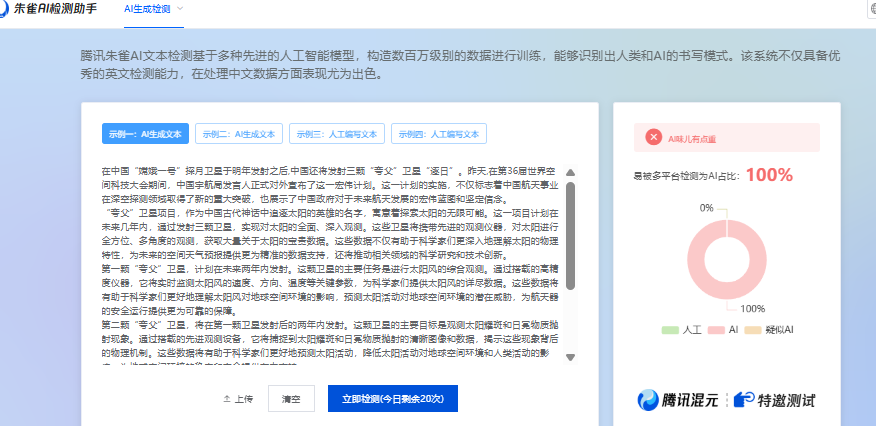876x426 pixels.
Task: Click the AI味儿有点重 result banner
Action: pos(726,137)
